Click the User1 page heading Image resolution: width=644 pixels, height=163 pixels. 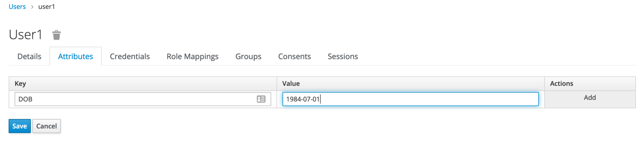pyautogui.click(x=25, y=35)
